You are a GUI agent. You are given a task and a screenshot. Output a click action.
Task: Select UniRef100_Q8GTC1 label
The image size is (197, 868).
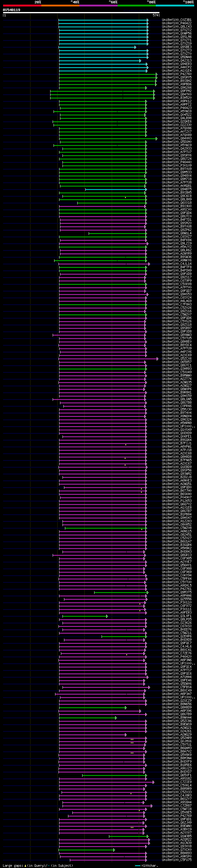pyautogui.click(x=177, y=365)
